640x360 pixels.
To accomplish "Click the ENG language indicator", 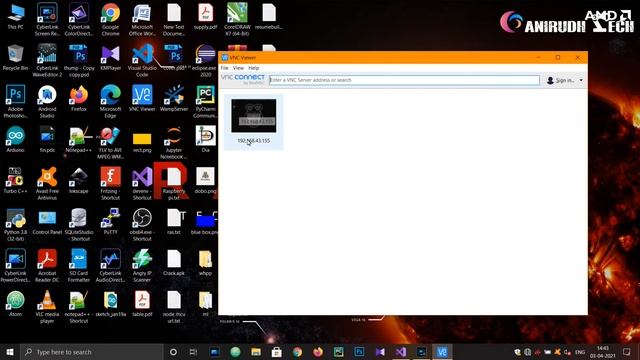I will [x=580, y=352].
